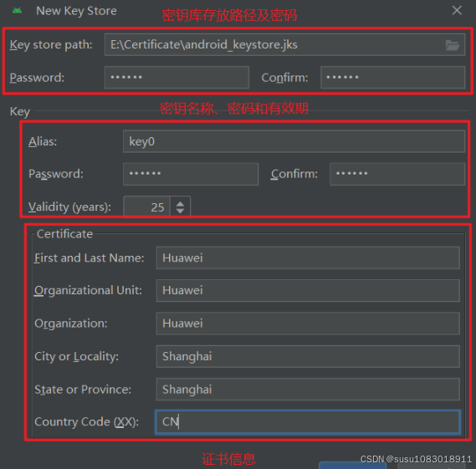Screen dimensions: 476x469
Task: Focus the Key store path field
Action: point(284,45)
